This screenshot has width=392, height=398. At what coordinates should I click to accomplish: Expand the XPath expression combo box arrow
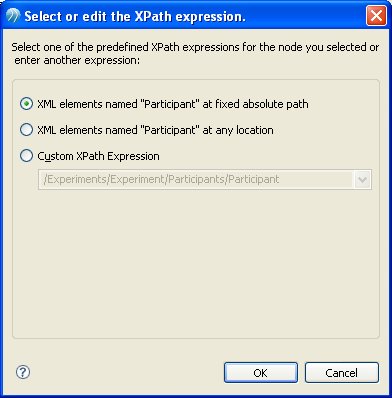(x=362, y=180)
